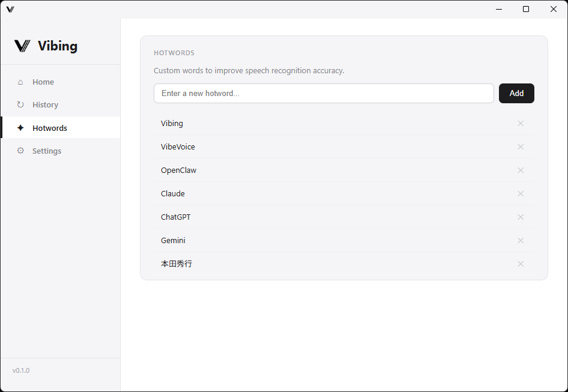Click the app logo in the title bar
This screenshot has height=392, width=568.
click(10, 9)
